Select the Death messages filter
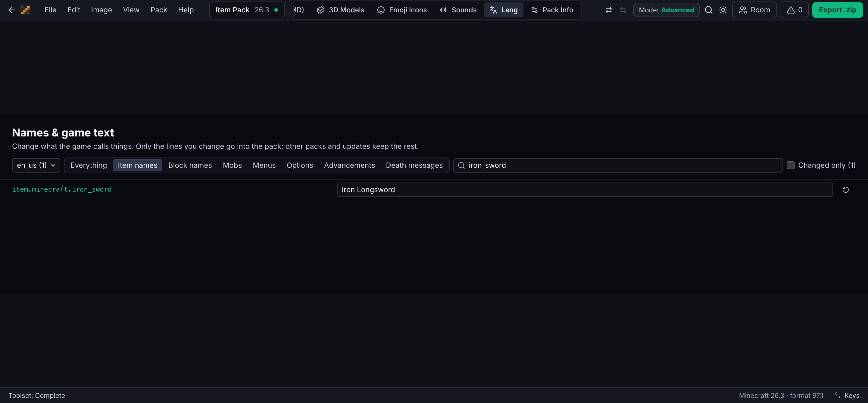This screenshot has width=868, height=403. click(x=414, y=165)
